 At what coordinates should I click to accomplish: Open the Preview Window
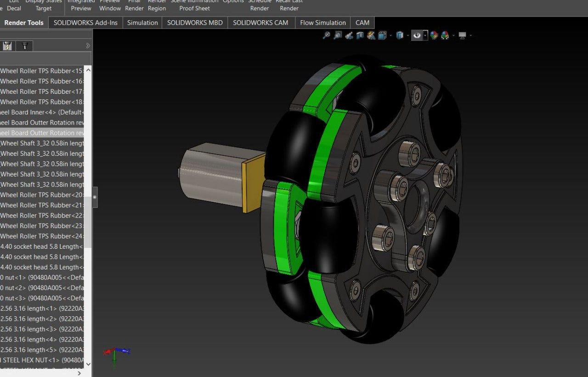click(x=110, y=5)
